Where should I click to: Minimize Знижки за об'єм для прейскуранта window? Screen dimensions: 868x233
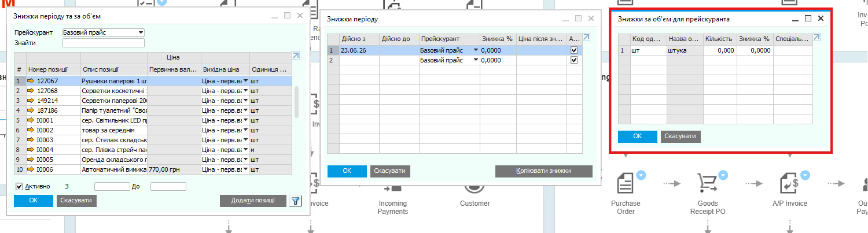(x=796, y=19)
